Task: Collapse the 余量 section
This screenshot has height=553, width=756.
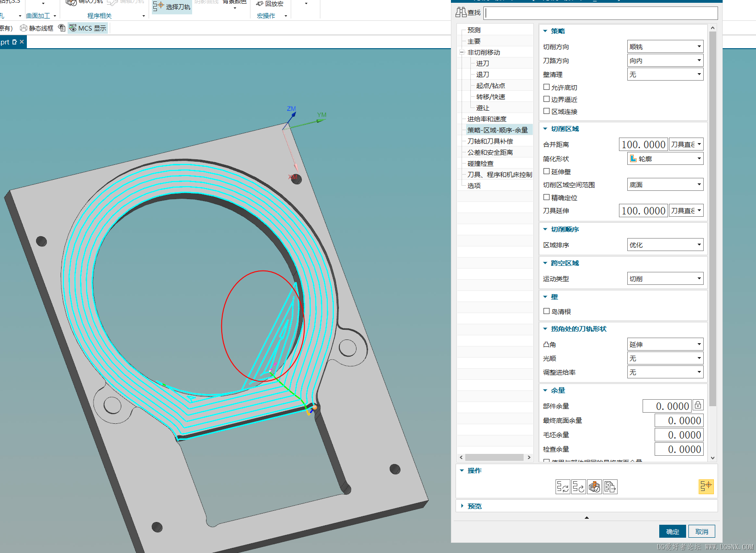Action: (545, 390)
